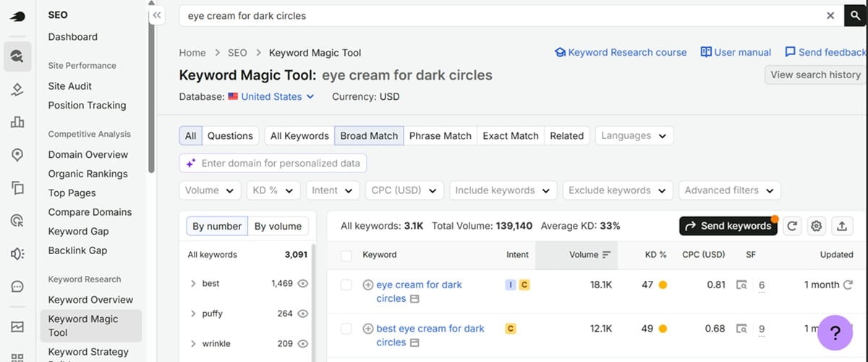Click the Semrush logo icon

pyautogui.click(x=17, y=15)
